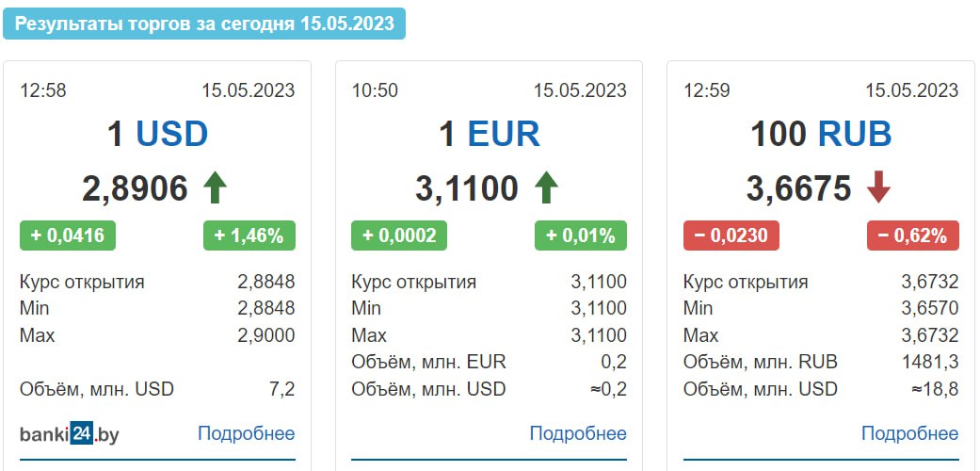Screen dimensions: 980x471
Task: Click the EUR currency code heading
Action: [x=504, y=134]
